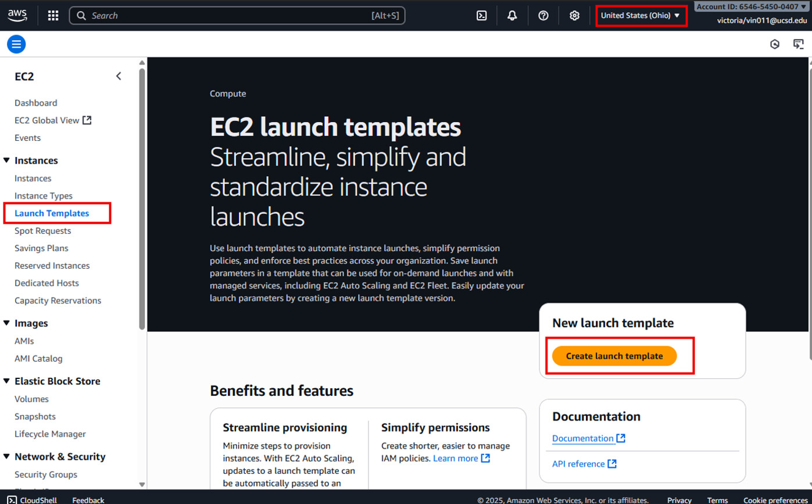Viewport: 812px width, 504px height.
Task: Open EC2 Global View
Action: 53,120
